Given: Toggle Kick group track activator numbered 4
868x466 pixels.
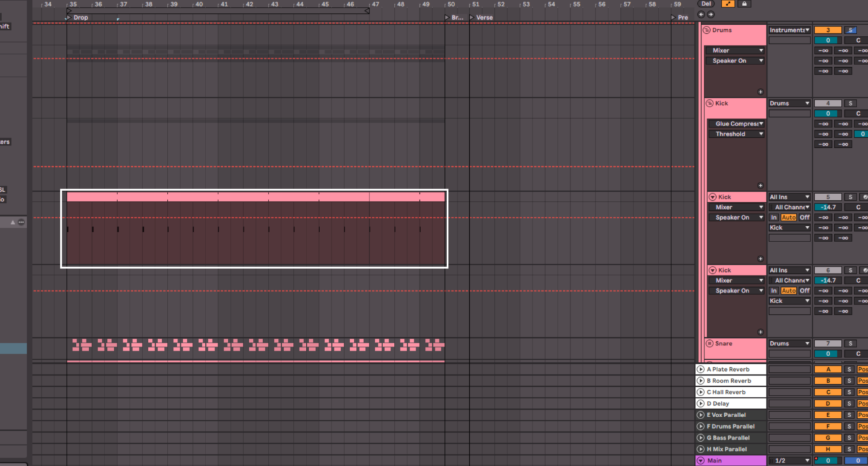Looking at the screenshot, I should [x=827, y=103].
